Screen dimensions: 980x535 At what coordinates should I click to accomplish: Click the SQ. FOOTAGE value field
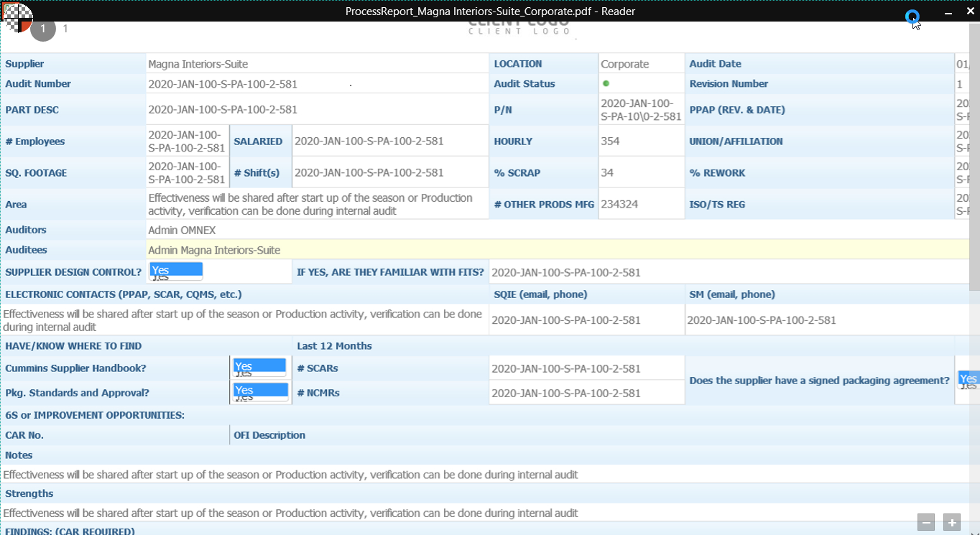click(x=187, y=173)
